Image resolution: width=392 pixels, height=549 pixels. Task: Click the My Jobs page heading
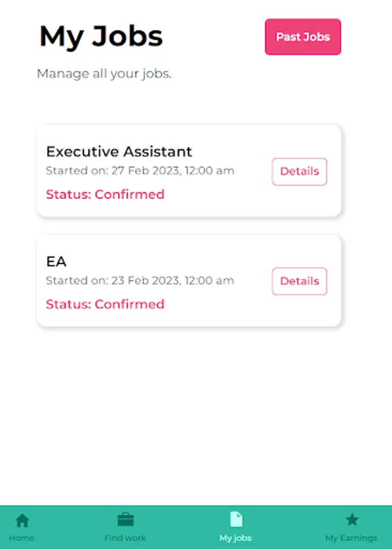(x=101, y=37)
